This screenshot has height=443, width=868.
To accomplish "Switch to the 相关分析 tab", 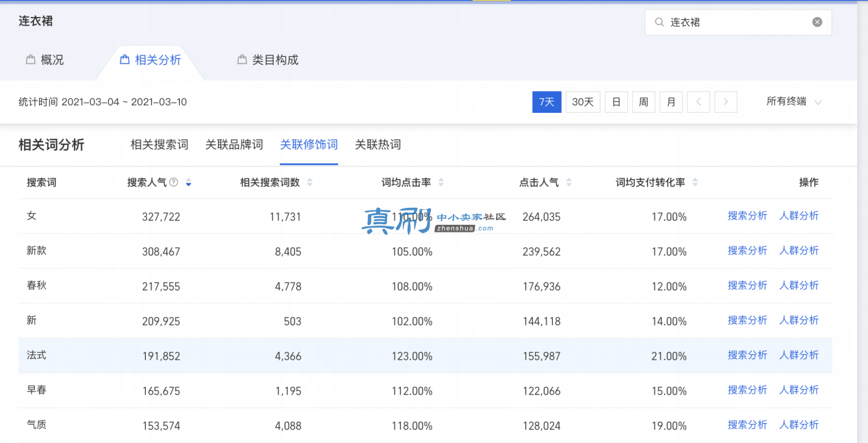I will [x=150, y=60].
